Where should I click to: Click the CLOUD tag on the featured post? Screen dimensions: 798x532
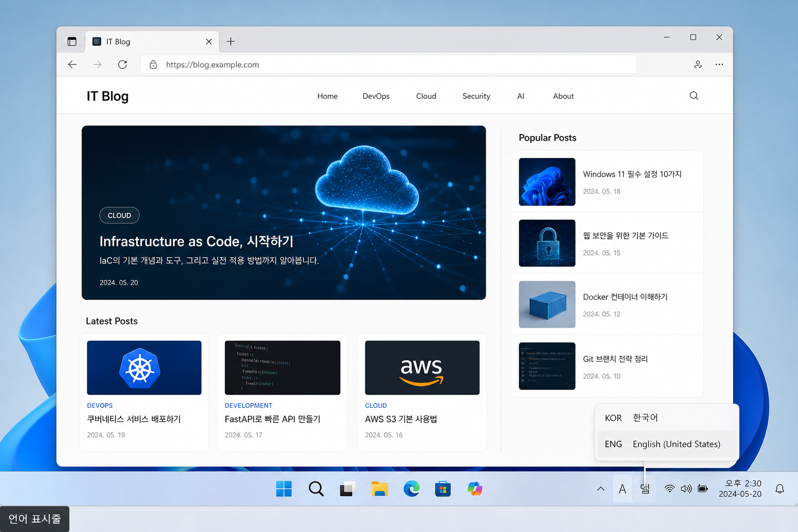click(x=119, y=216)
